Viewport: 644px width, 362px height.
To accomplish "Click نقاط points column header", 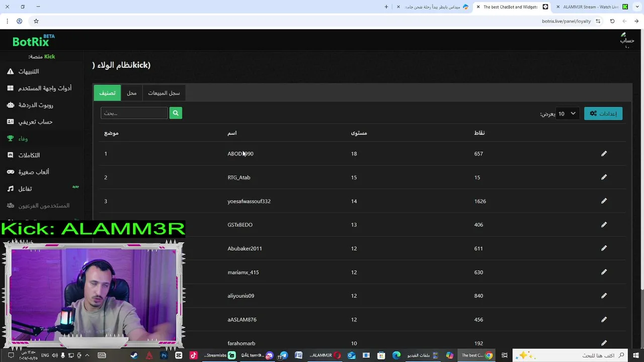I will (x=479, y=133).
